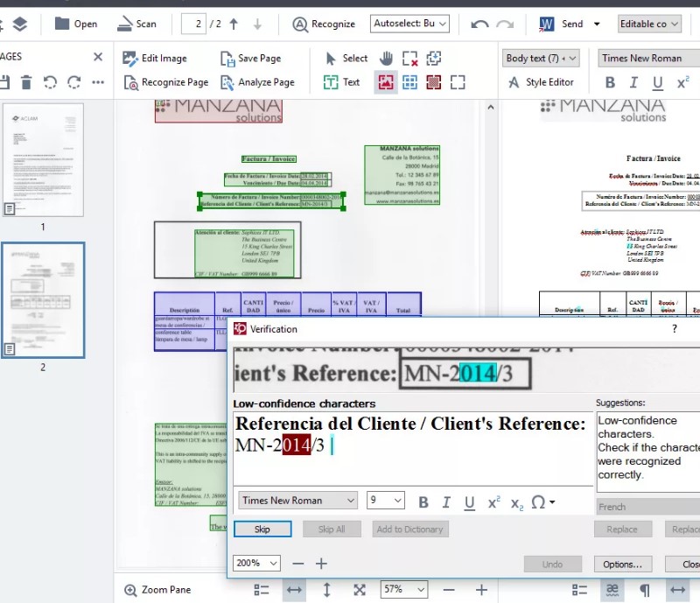This screenshot has width=700, height=603.
Task: Expand the Body text style dropdown
Action: pyautogui.click(x=542, y=58)
